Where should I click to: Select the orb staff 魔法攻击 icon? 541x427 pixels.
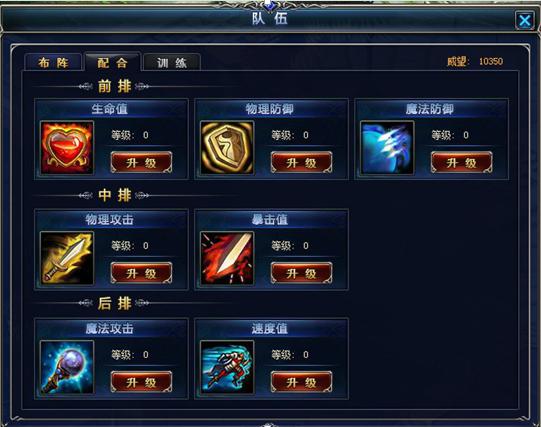coord(67,367)
